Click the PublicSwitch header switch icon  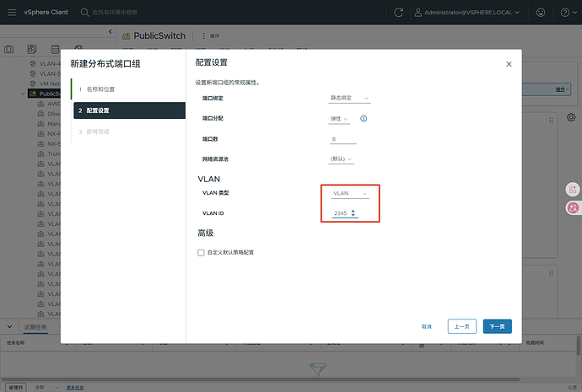pos(127,36)
